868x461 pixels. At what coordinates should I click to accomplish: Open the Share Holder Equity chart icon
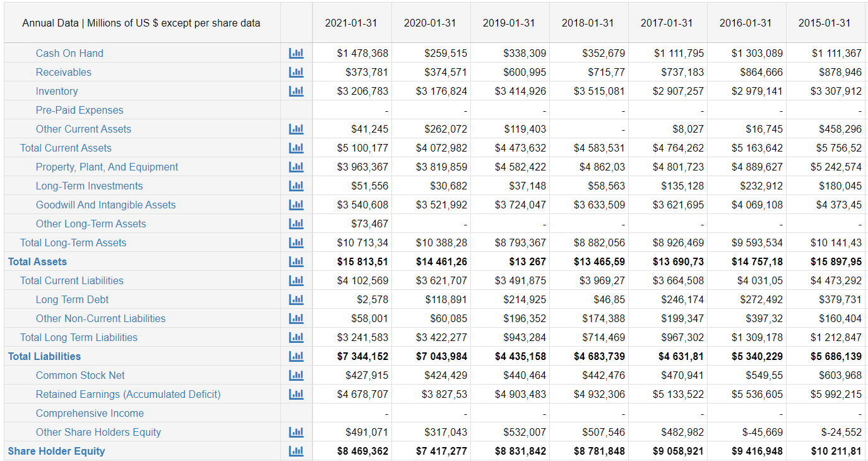pyautogui.click(x=297, y=451)
